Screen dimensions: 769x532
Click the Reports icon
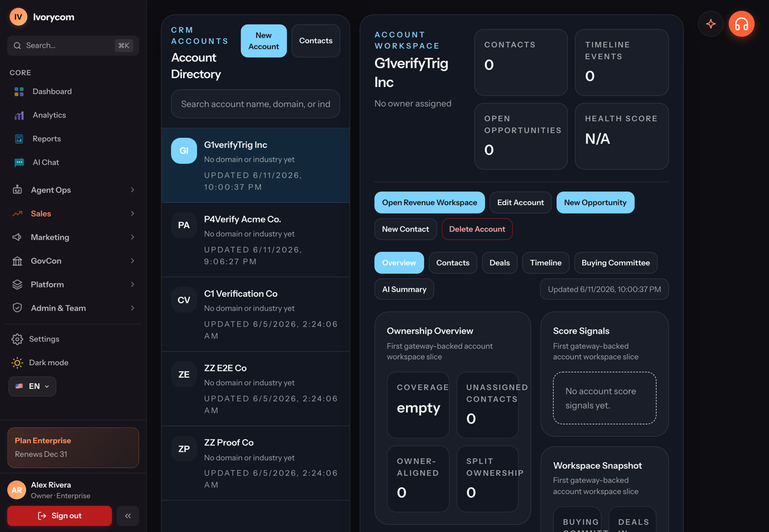tap(19, 139)
